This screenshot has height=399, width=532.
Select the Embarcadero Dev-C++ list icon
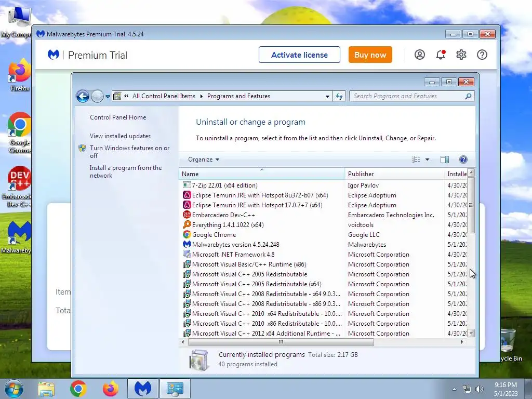click(187, 215)
